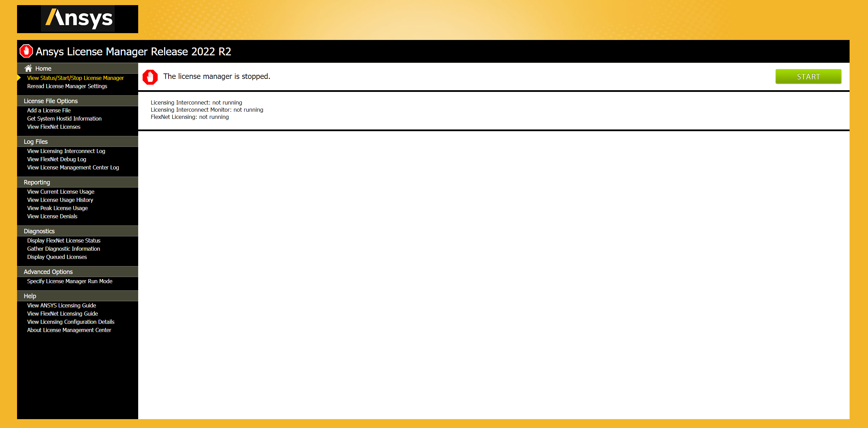The width and height of the screenshot is (868, 428).
Task: Open View FlexNet Debug Log
Action: pyautogui.click(x=57, y=159)
